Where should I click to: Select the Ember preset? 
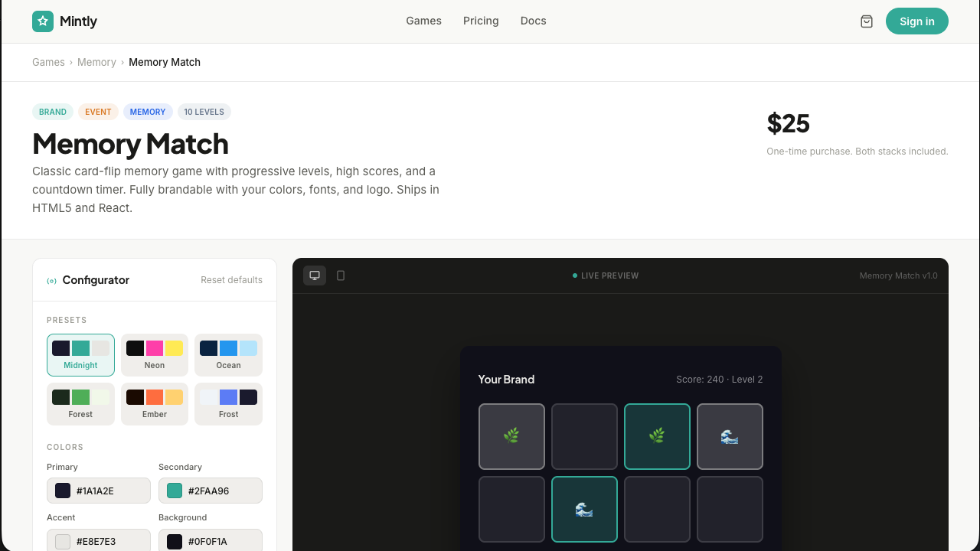pos(155,404)
